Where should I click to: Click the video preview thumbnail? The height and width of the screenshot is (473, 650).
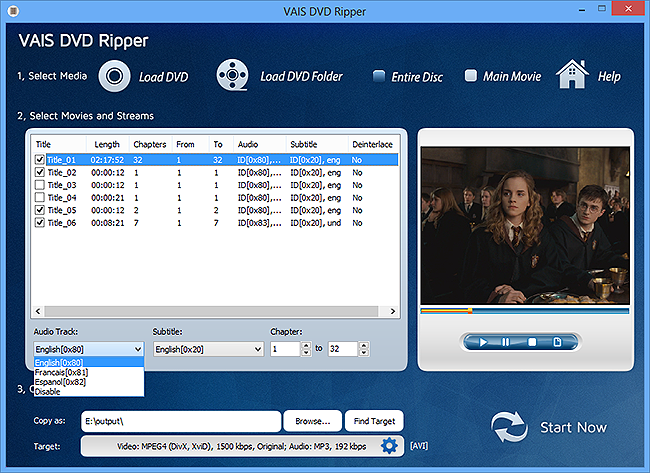525,226
